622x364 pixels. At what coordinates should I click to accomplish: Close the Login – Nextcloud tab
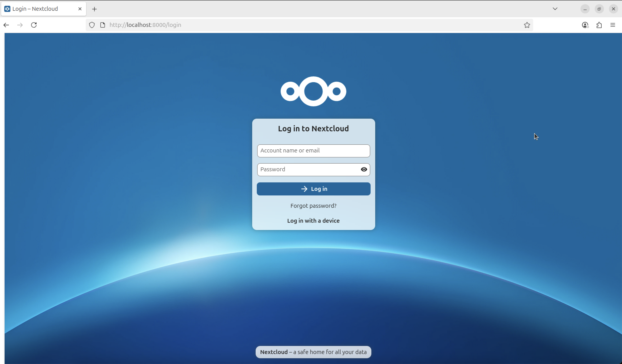80,9
